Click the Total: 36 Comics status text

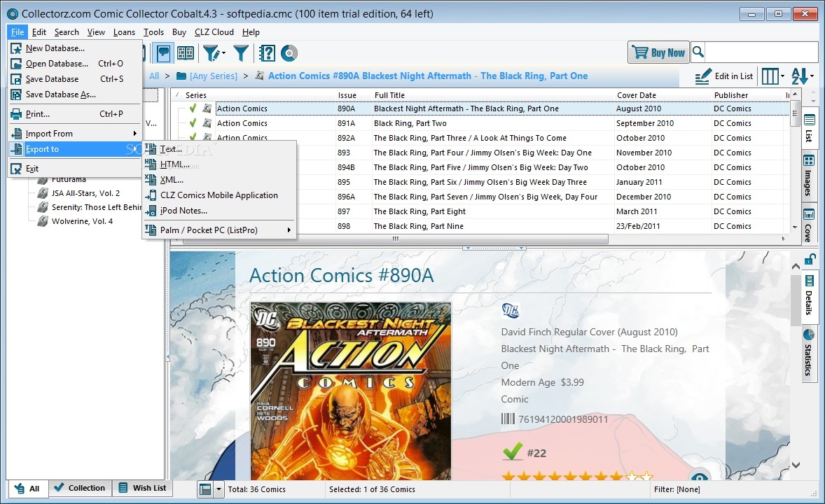tap(257, 489)
